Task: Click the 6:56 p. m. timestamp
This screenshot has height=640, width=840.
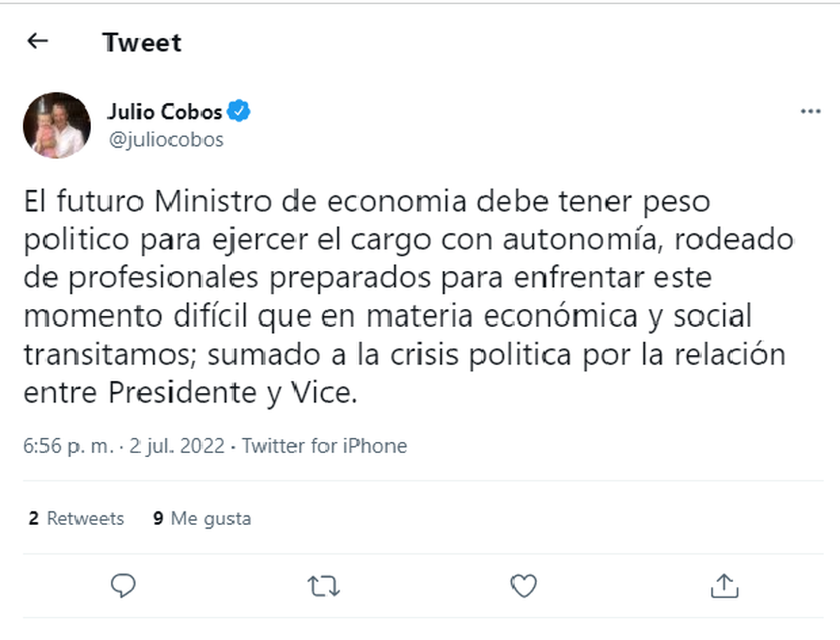Action: 68,446
